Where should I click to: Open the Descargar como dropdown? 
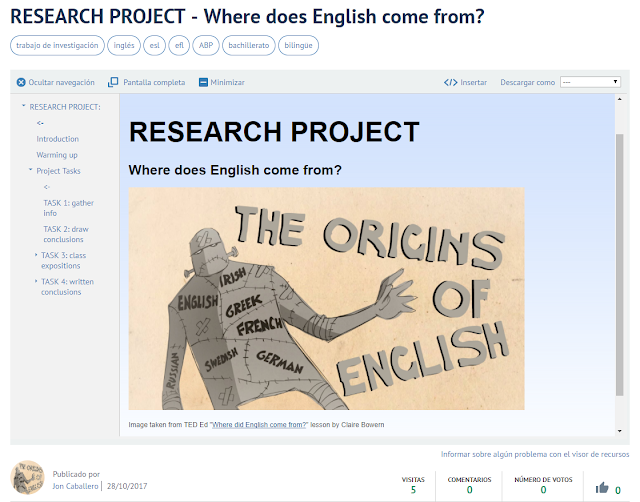tap(590, 82)
